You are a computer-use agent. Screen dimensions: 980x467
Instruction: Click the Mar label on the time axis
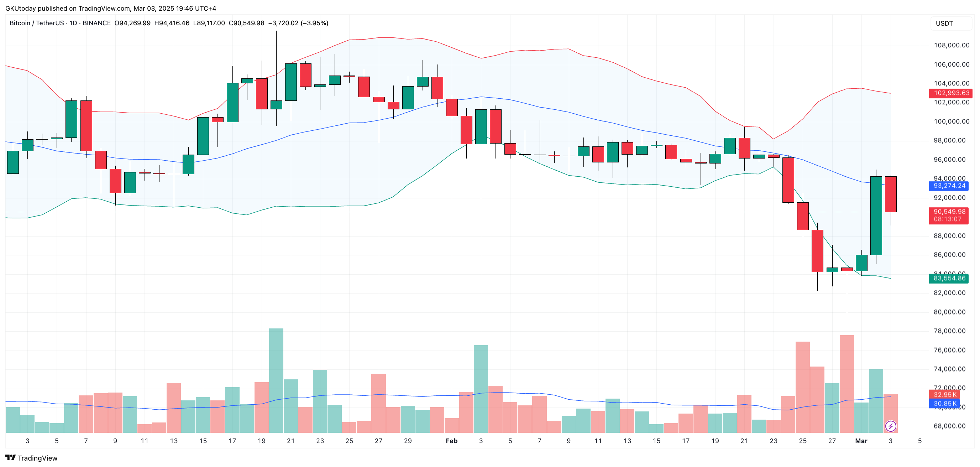tap(861, 441)
